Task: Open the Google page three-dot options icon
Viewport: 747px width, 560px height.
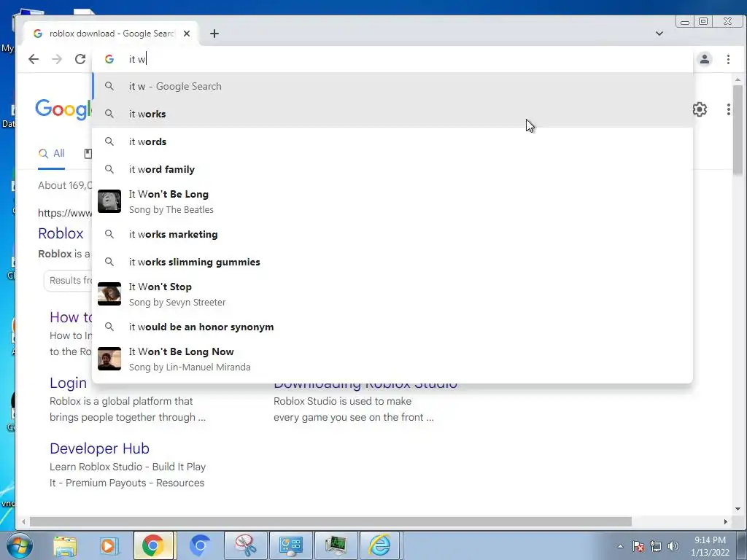Action: click(729, 109)
